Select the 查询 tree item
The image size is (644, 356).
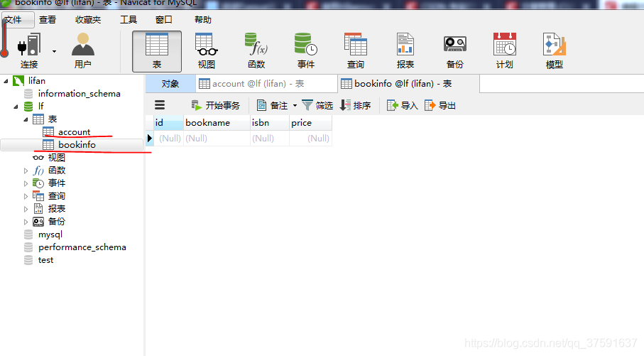(57, 196)
